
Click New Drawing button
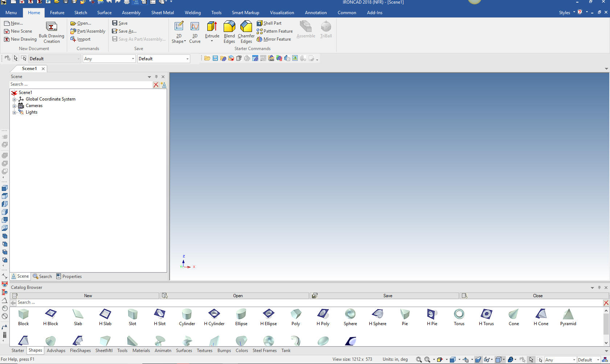(x=20, y=39)
